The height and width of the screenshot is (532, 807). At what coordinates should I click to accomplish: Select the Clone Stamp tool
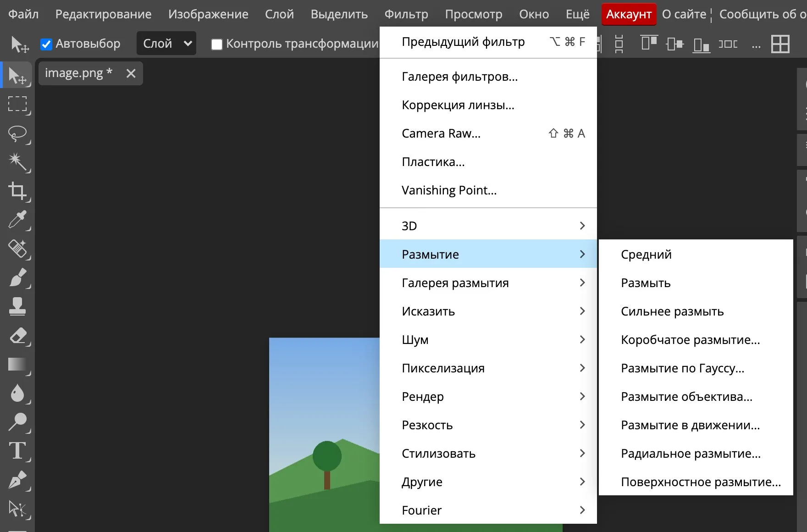tap(17, 306)
